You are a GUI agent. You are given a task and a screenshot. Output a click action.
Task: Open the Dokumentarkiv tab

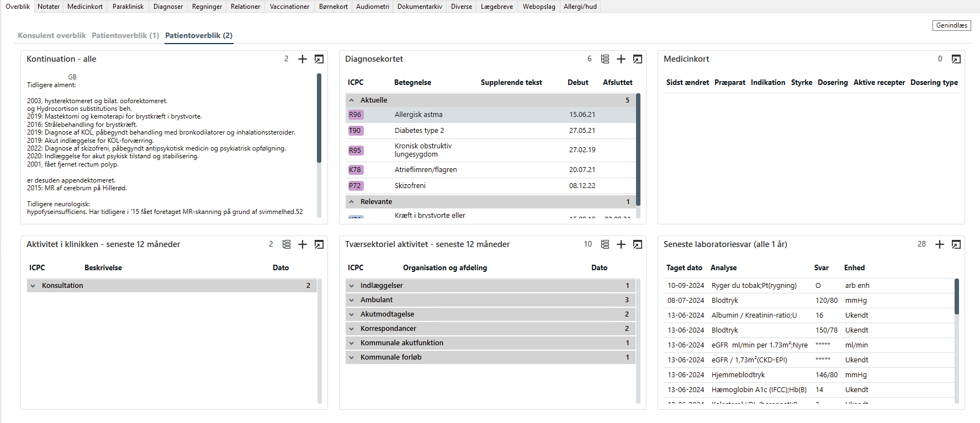point(420,7)
